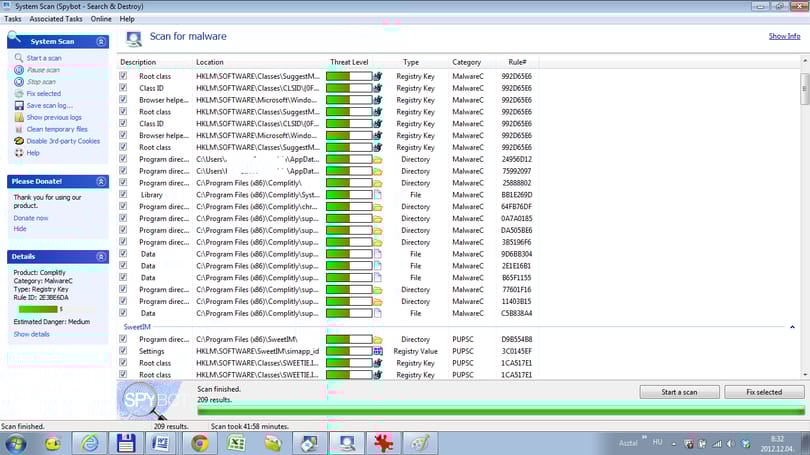Viewport: 810px width, 455px height.
Task: Open the Tasks menu
Action: tap(13, 19)
